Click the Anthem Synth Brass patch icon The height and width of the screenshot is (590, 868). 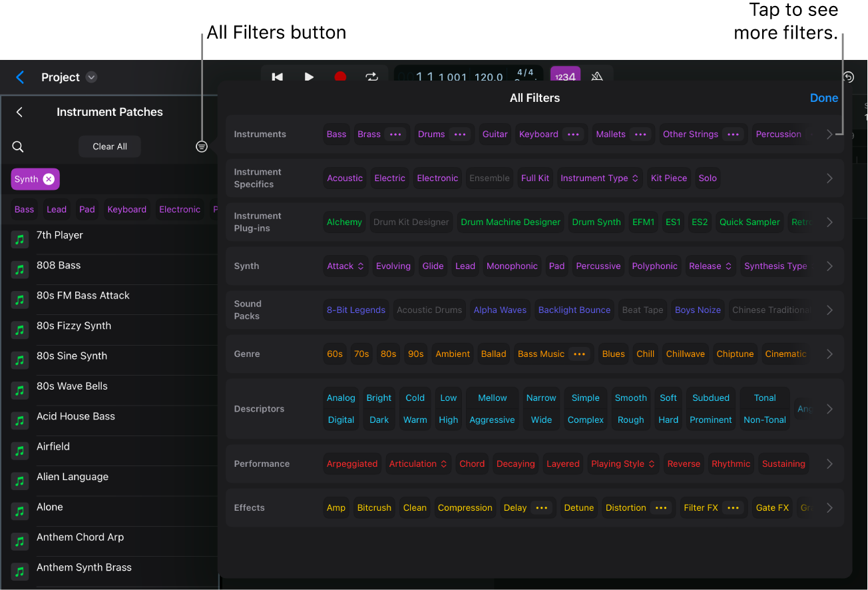[x=20, y=571]
